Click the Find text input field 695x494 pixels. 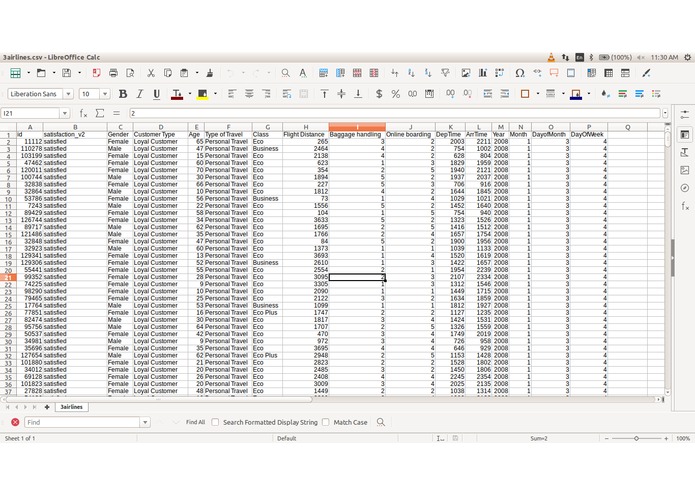click(x=82, y=422)
